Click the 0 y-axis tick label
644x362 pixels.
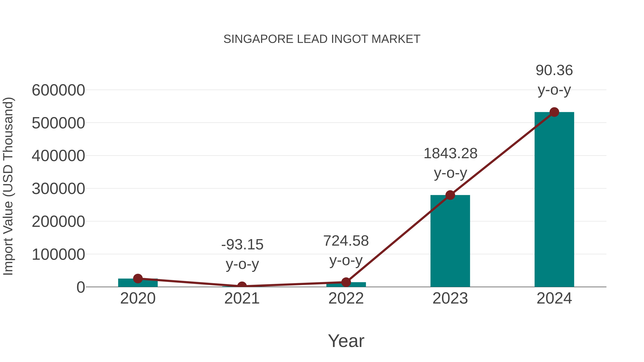click(x=81, y=287)
